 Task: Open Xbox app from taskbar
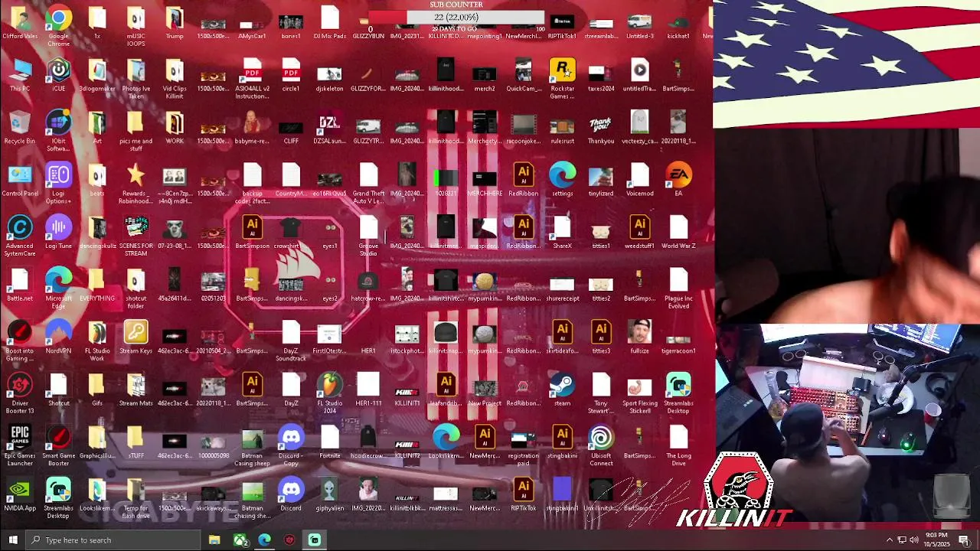click(240, 540)
